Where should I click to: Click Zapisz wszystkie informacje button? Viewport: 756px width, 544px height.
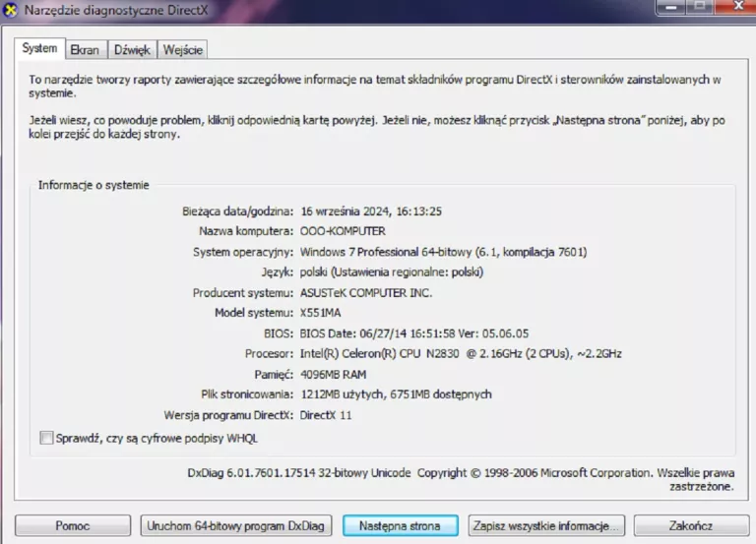[546, 525]
